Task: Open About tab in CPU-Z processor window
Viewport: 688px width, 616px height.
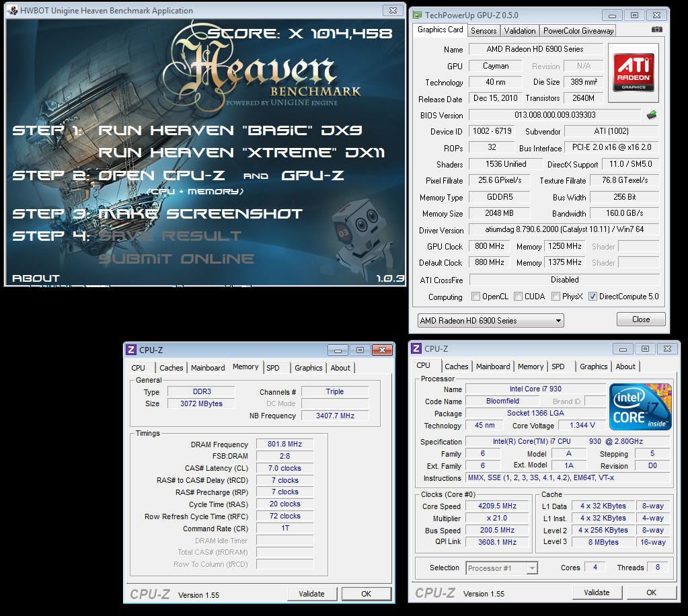Action: tap(625, 367)
